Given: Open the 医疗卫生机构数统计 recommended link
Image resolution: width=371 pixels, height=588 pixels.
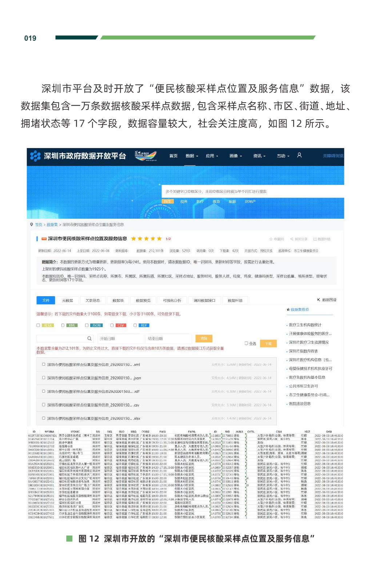Looking at the screenshot, I should (x=305, y=325).
